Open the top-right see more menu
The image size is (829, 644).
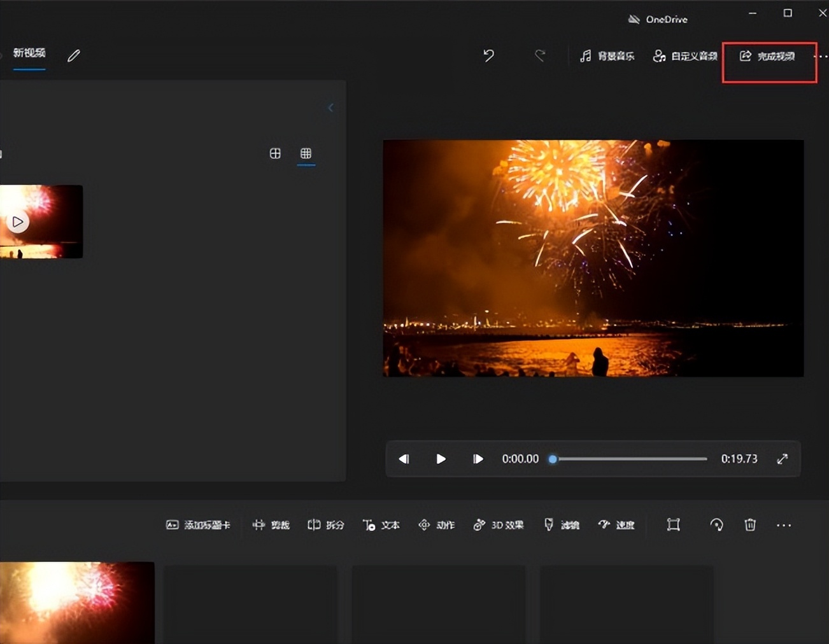pos(821,56)
